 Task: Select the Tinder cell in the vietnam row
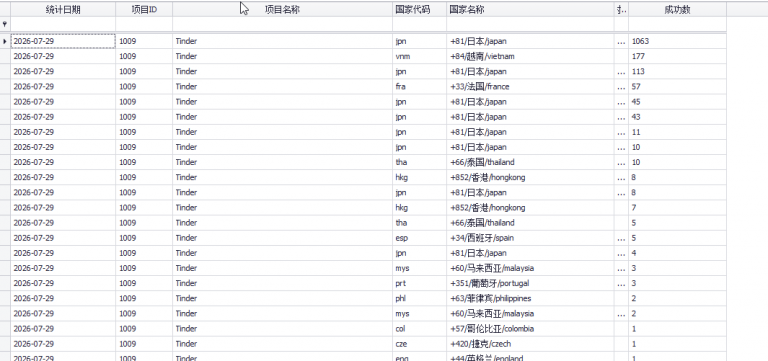click(283, 56)
